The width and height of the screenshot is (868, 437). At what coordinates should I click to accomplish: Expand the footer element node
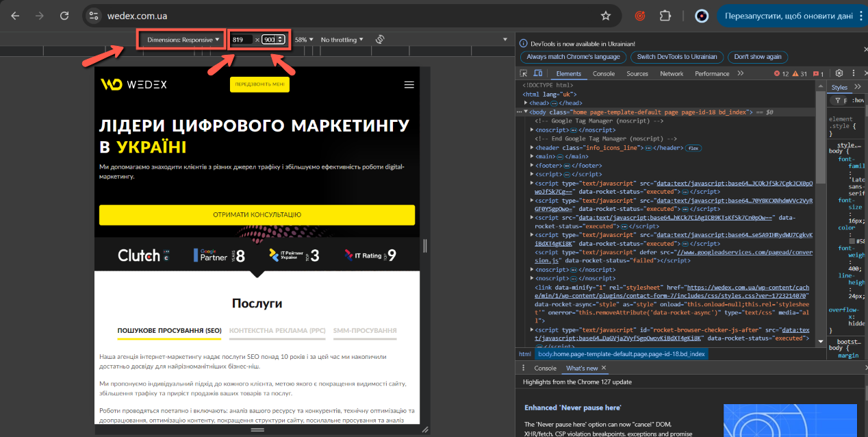(x=533, y=165)
